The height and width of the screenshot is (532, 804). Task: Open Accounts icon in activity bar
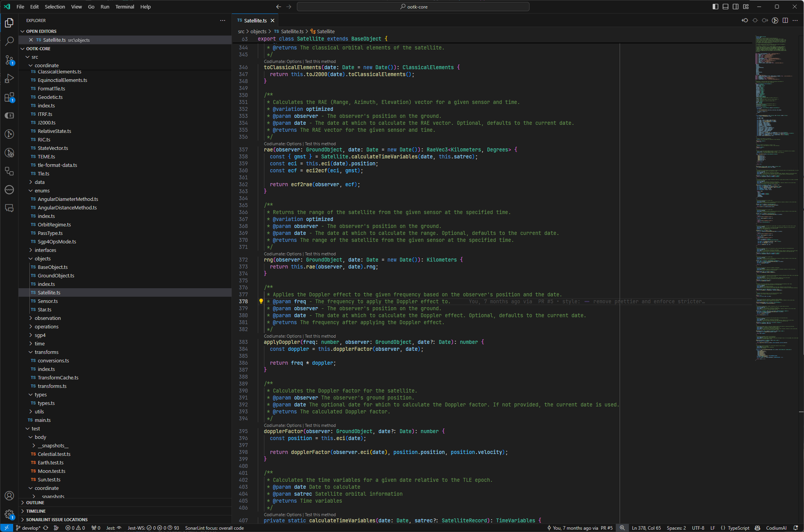coord(9,496)
